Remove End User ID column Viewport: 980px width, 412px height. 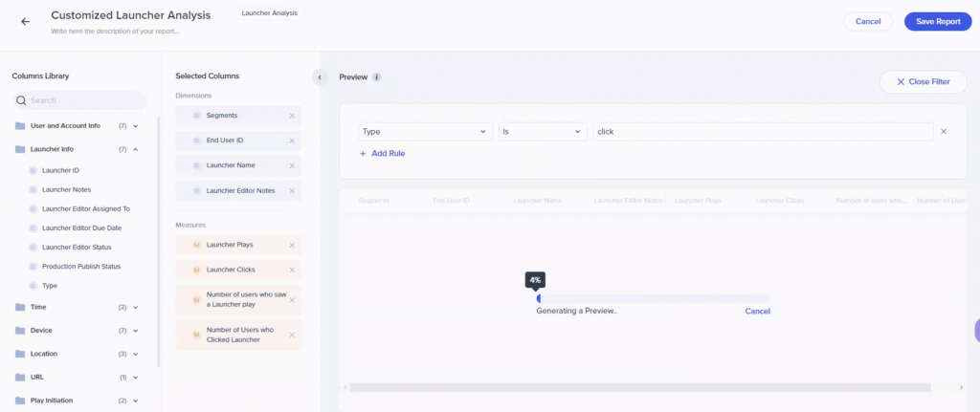[292, 141]
